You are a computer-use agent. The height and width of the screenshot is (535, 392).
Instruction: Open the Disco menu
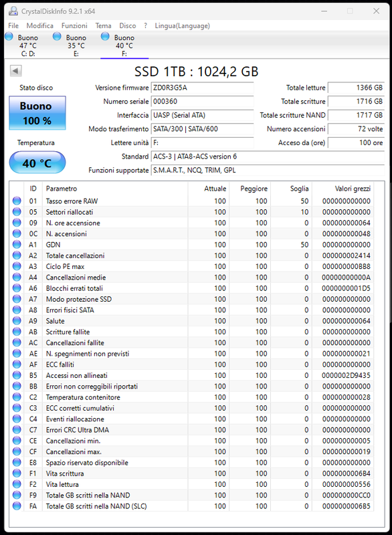(x=128, y=25)
